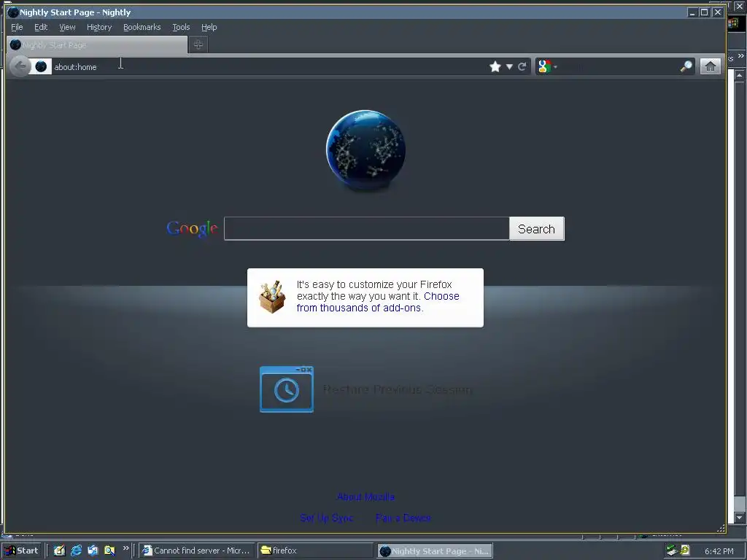Click the add-ons box icon

click(x=272, y=297)
